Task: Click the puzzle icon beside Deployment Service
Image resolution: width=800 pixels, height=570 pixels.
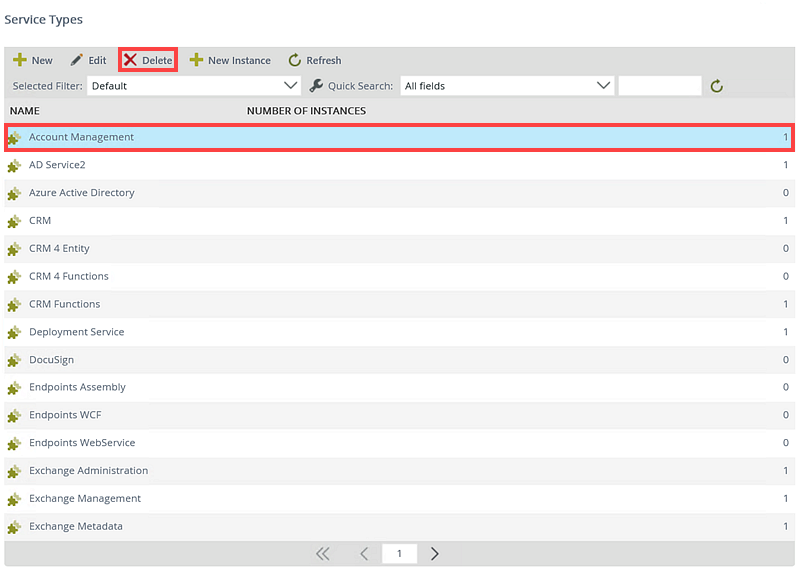Action: (x=14, y=332)
